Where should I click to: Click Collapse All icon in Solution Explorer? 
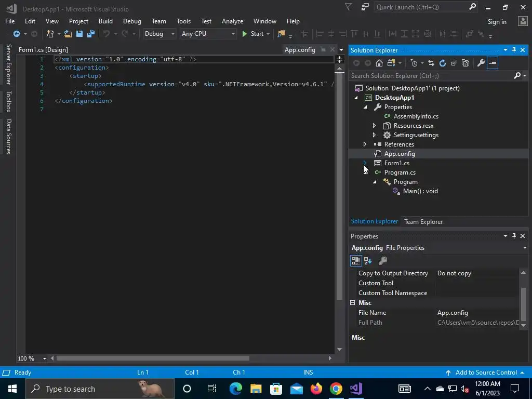tap(454, 63)
